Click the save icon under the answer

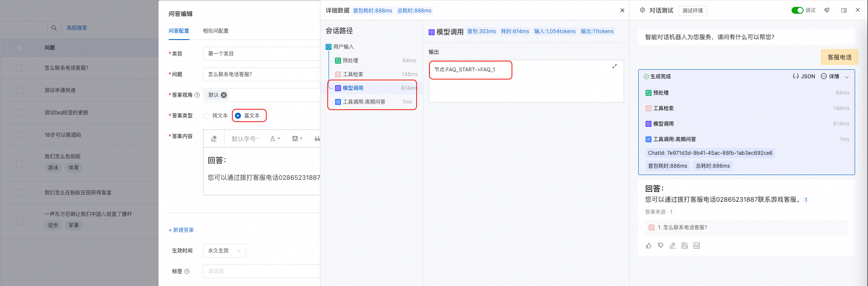685,246
